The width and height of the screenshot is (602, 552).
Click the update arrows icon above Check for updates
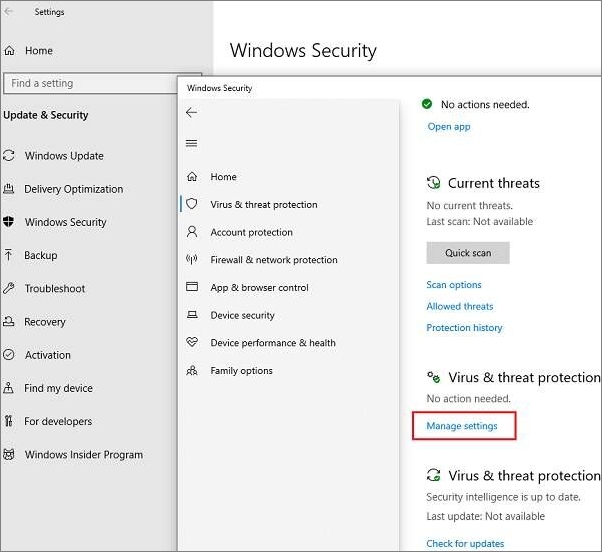point(434,475)
